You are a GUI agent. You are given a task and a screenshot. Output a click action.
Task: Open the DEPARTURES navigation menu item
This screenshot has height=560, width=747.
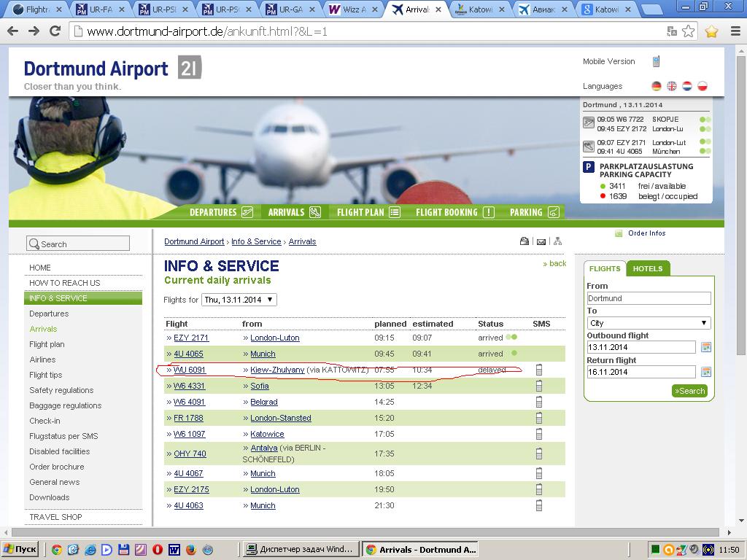tap(220, 212)
